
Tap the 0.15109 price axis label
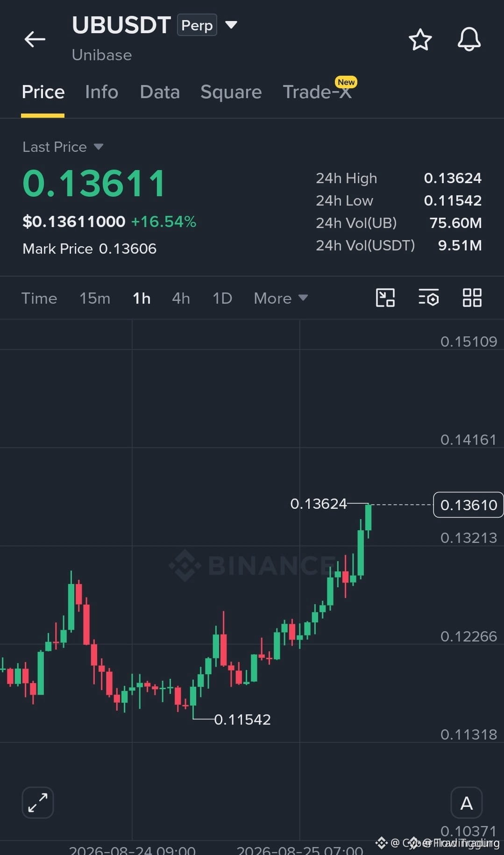[x=469, y=342]
